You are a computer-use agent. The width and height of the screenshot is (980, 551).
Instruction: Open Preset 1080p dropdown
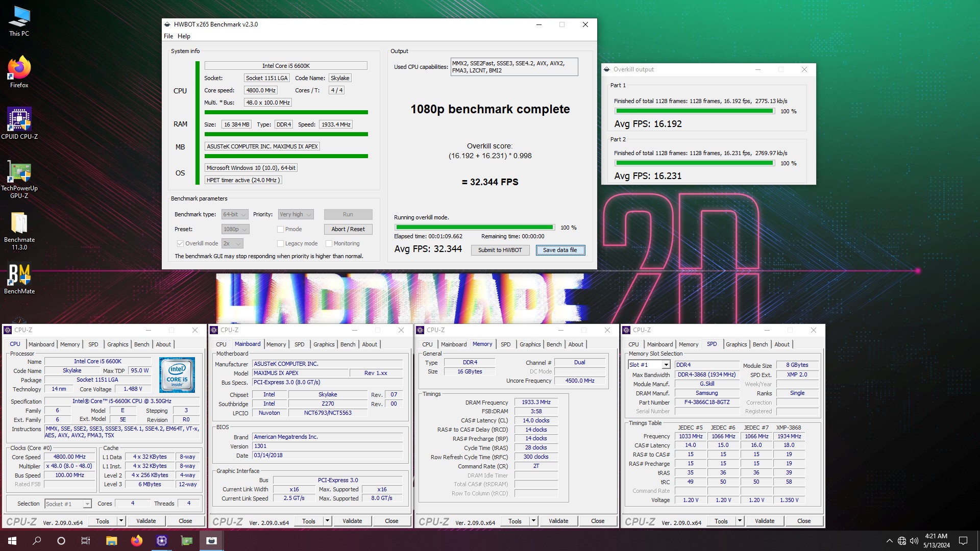[x=235, y=230]
